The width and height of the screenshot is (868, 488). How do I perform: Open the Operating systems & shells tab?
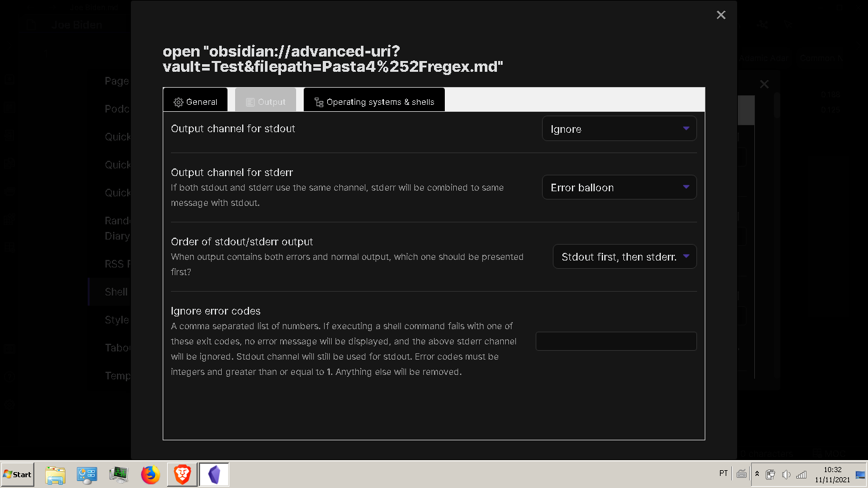pos(374,100)
